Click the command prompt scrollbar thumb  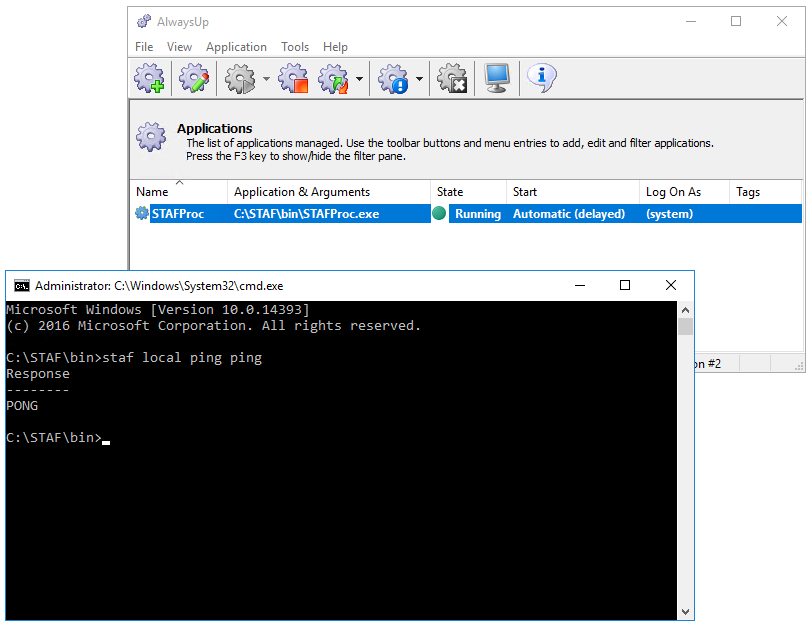click(685, 327)
